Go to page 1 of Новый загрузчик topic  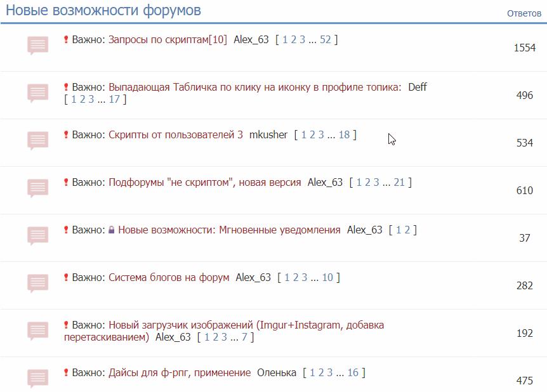207,337
